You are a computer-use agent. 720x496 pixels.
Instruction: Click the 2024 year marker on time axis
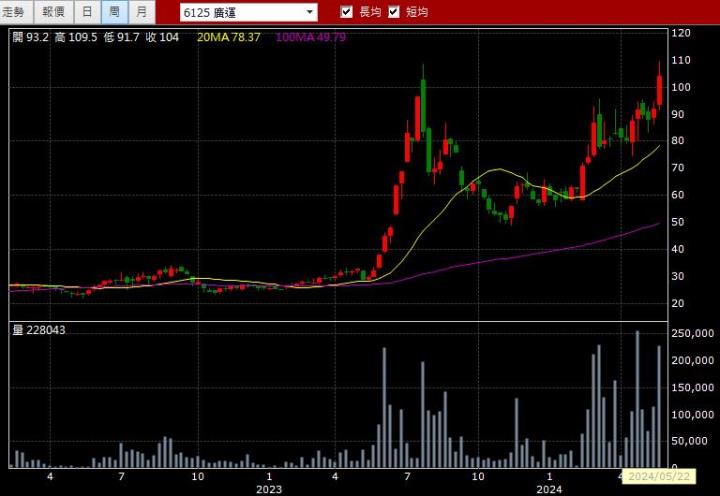point(549,490)
